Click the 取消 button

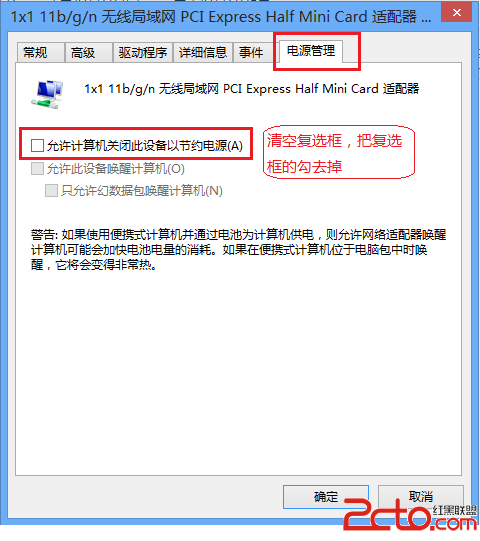point(421,497)
